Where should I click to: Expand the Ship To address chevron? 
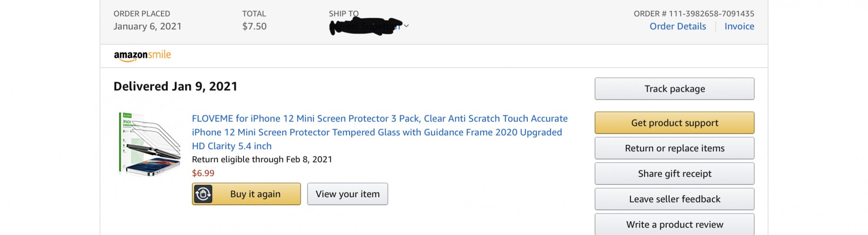click(406, 26)
